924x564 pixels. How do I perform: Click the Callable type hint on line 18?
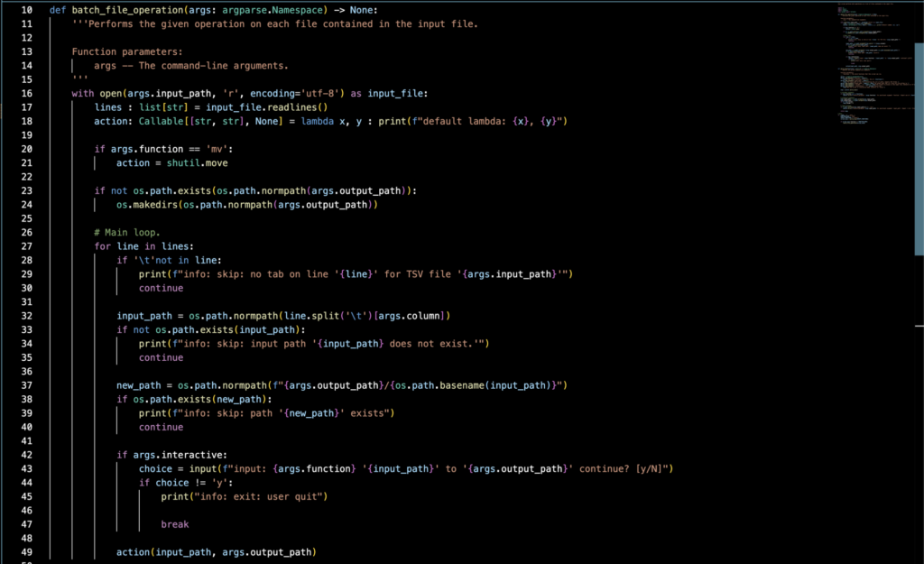click(161, 122)
